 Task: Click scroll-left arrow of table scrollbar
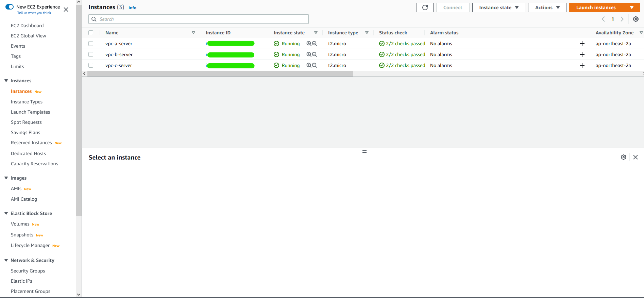click(x=84, y=73)
